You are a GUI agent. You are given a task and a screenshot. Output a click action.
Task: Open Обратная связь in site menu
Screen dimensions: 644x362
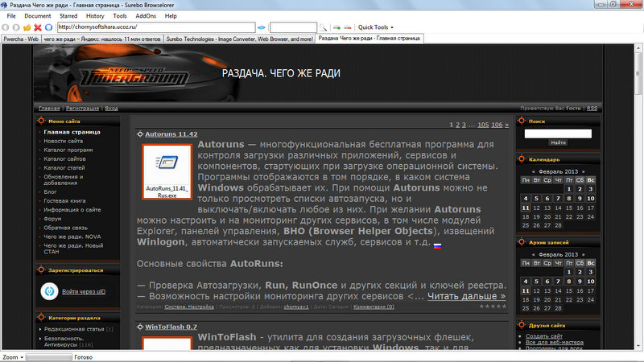66,228
